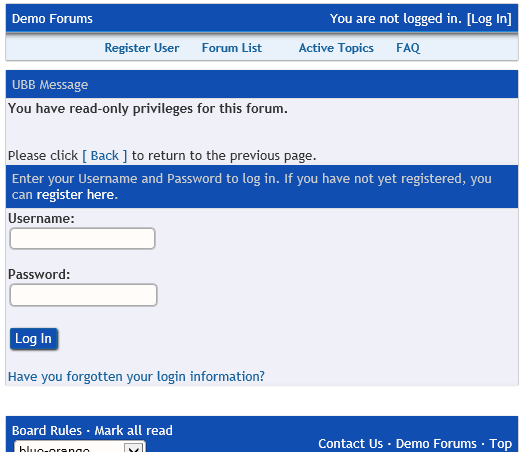Viewport: 521px width, 452px height.
Task: Open the Contact Us footer link
Action: [351, 444]
